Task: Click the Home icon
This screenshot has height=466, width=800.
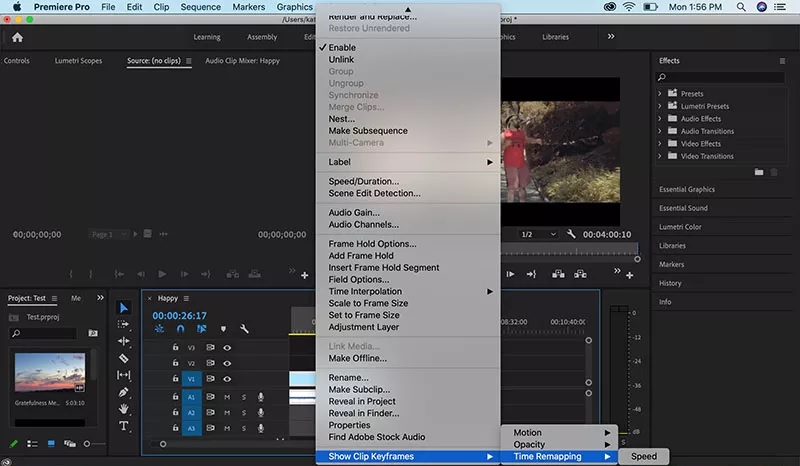Action: pos(17,37)
